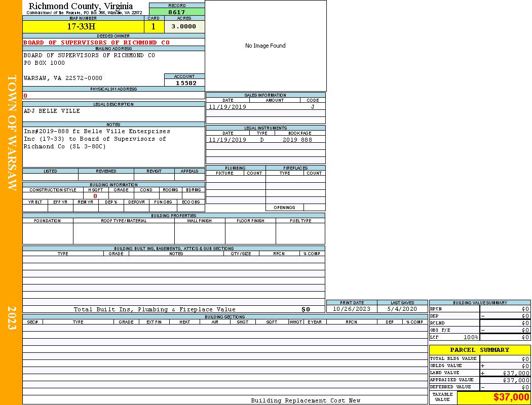Select the map number 17-33H field
Viewport: 532px width, 405px height.
[83, 26]
